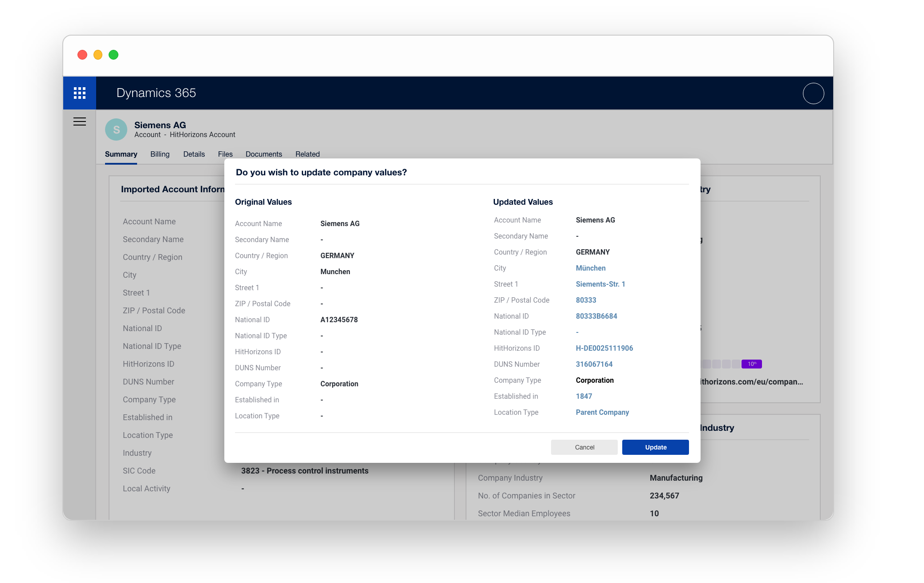Switch to the Summary tab
Viewport: 924px width, 583px height.
point(121,154)
